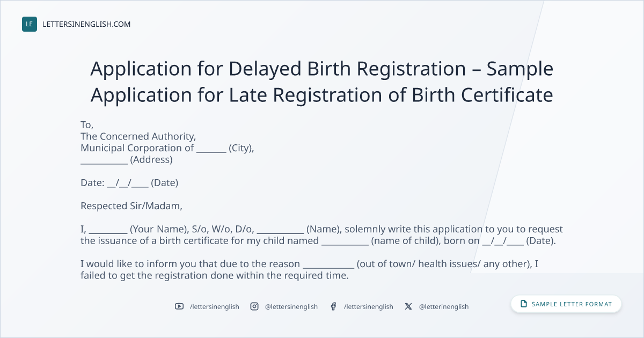Viewport: 644px width, 338px height.
Task: Click the Instagram icon
Action: (254, 306)
